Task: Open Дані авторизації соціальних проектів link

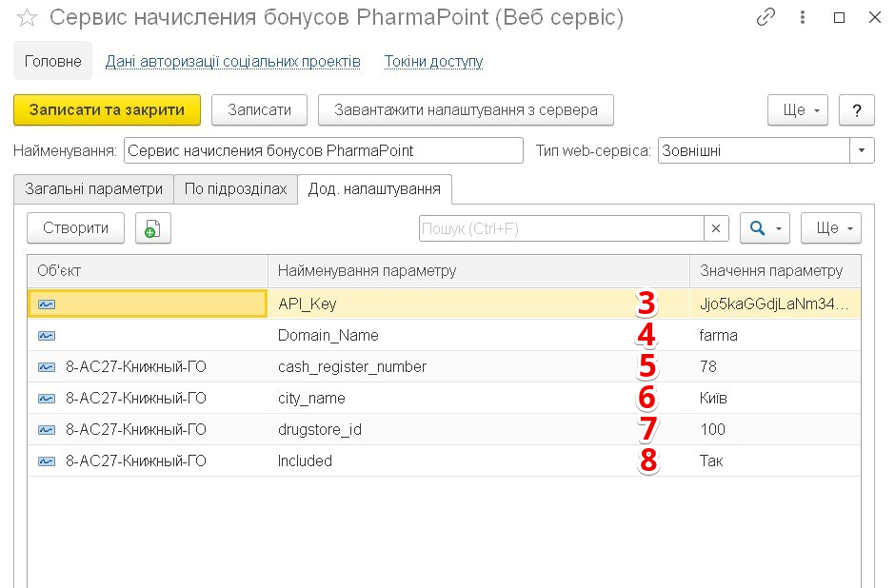Action: tap(232, 62)
